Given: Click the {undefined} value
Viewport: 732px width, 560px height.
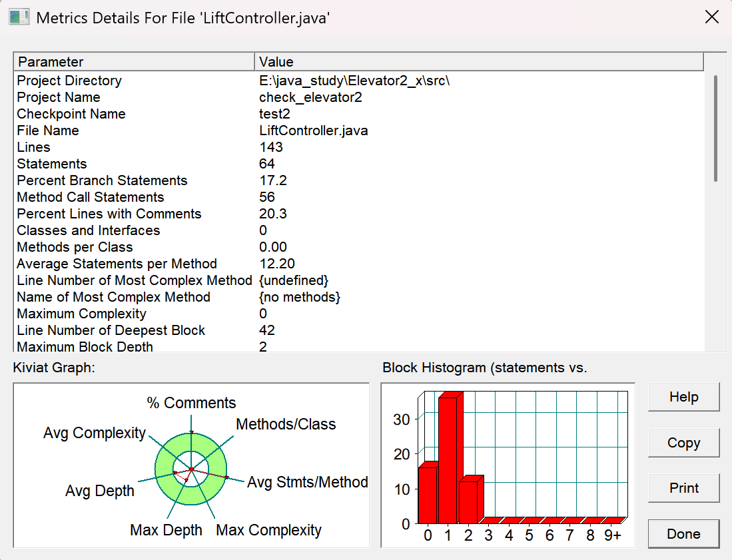Looking at the screenshot, I should tap(294, 280).
